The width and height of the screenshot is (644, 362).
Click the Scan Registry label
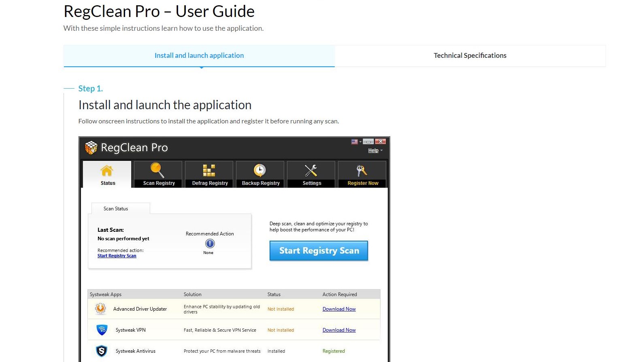pos(159,183)
